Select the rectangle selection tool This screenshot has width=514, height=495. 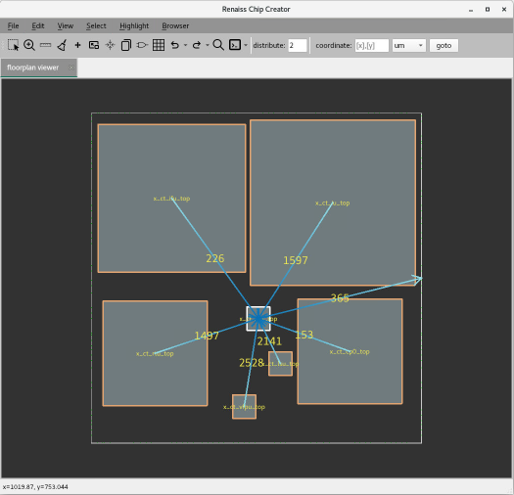13,45
